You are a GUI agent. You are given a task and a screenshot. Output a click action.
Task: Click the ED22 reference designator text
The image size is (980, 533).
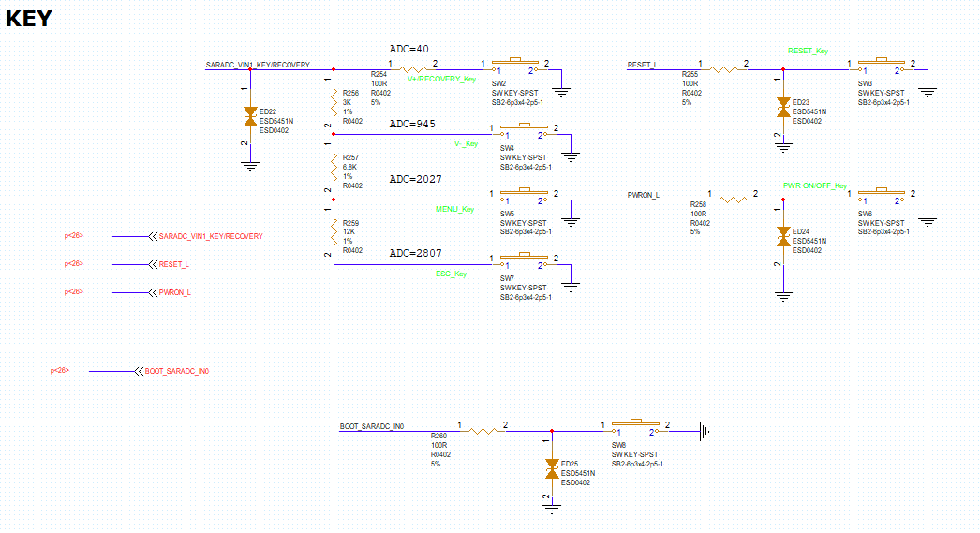click(268, 111)
